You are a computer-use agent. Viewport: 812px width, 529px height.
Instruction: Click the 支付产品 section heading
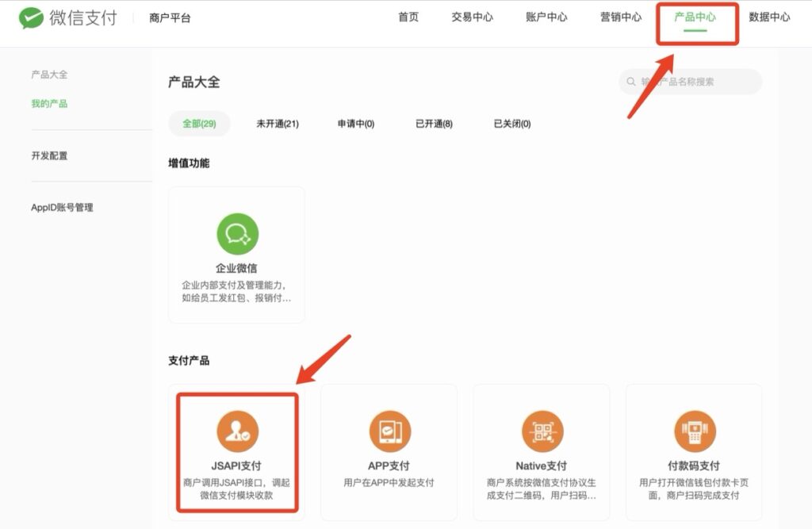point(189,361)
